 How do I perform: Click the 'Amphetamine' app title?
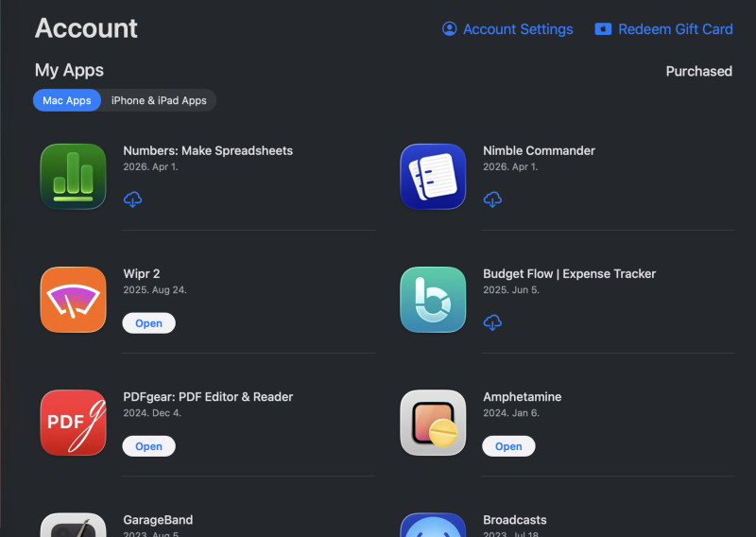tap(523, 396)
